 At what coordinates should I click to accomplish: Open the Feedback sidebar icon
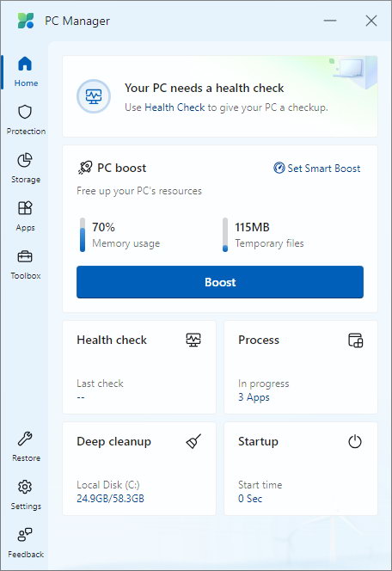pos(25,535)
